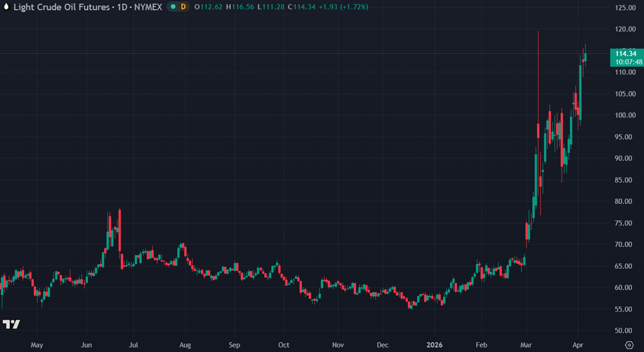Click the 55.00 price scale label

pos(625,309)
